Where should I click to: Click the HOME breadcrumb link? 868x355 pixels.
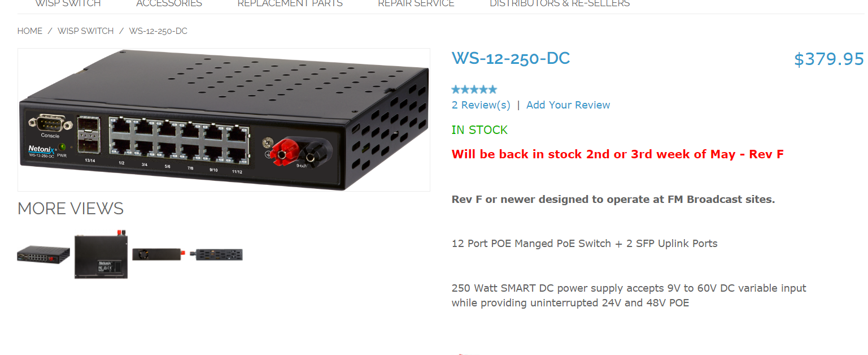click(x=30, y=31)
